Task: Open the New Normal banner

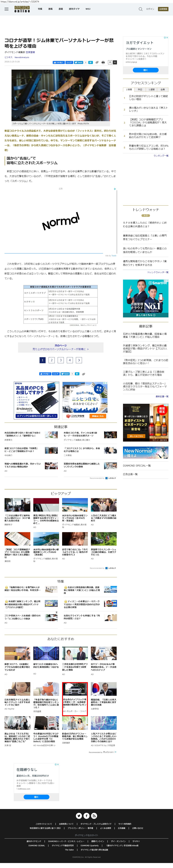Action: click(146, 453)
